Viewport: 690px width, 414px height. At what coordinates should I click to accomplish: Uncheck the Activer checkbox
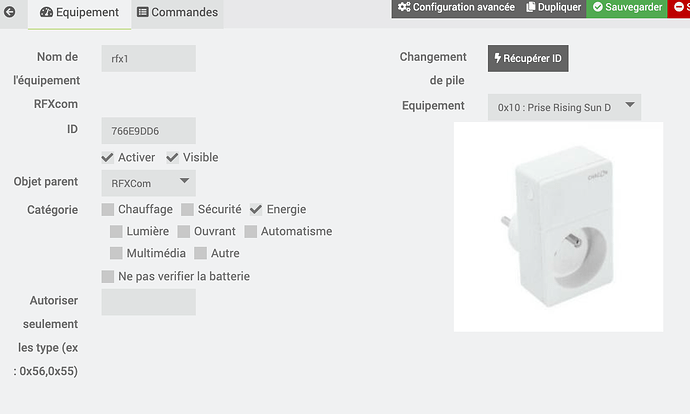(x=107, y=158)
